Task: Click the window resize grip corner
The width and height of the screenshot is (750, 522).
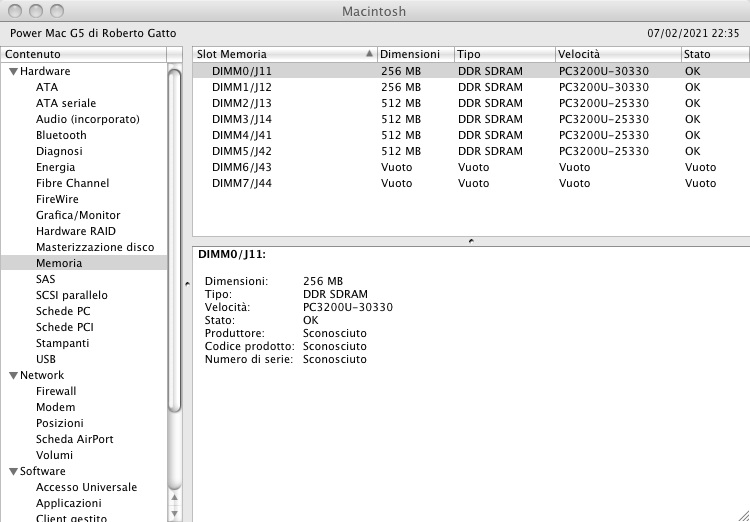Action: (743, 515)
